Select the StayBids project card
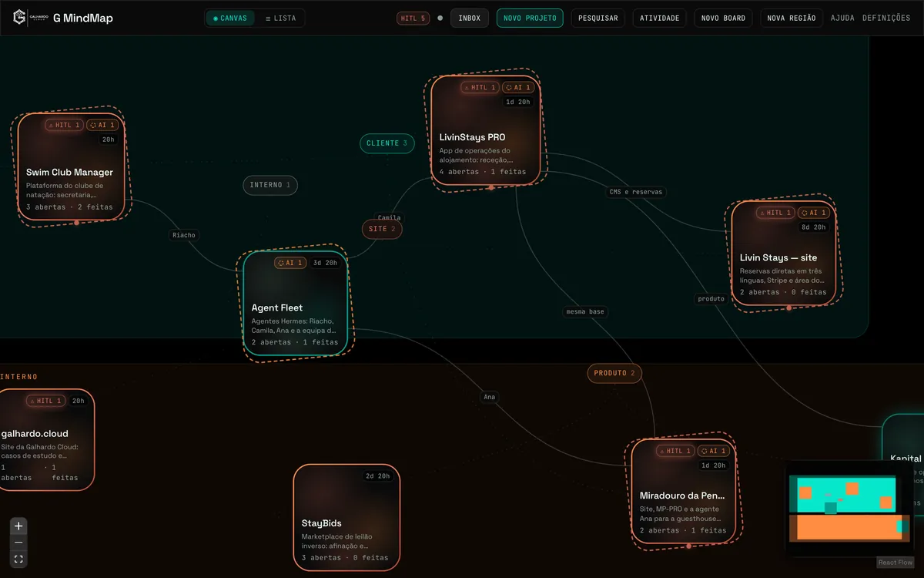Image resolution: width=924 pixels, height=578 pixels. 346,518
